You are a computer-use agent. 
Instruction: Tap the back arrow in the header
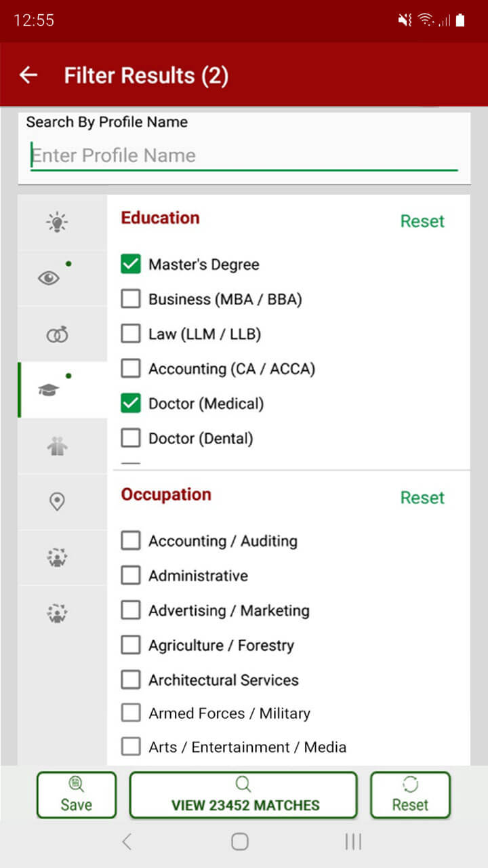pyautogui.click(x=28, y=75)
